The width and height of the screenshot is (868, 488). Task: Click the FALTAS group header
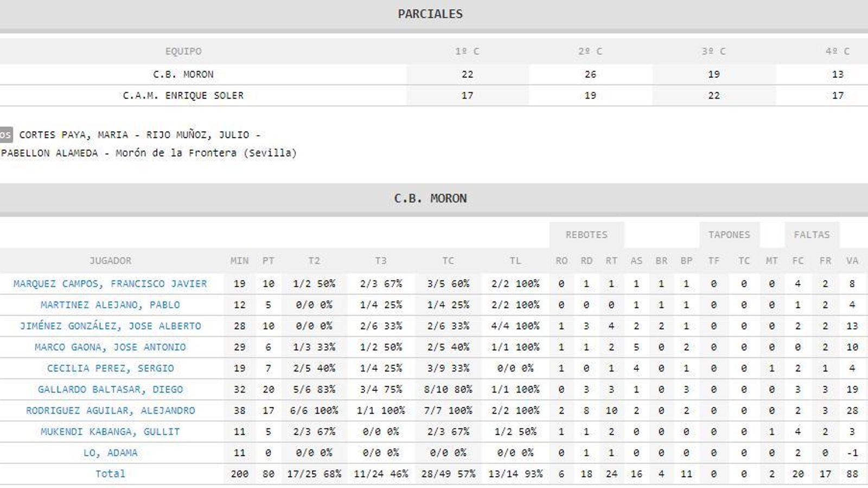click(812, 235)
